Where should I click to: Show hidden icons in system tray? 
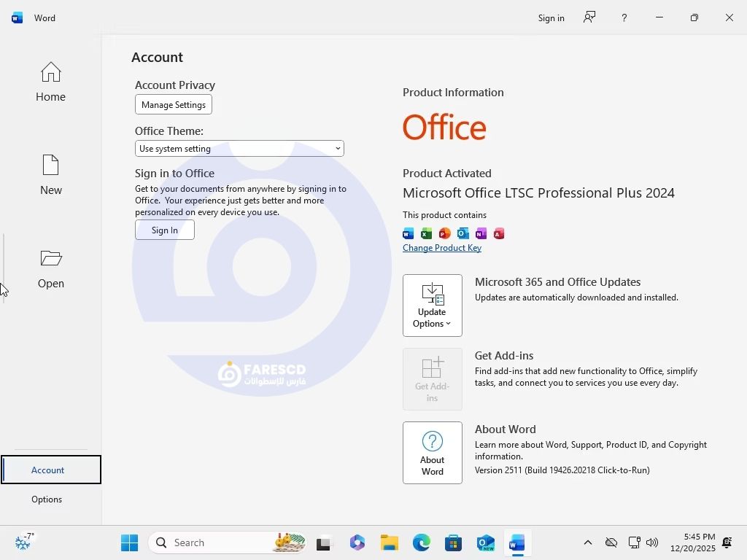coord(587,542)
